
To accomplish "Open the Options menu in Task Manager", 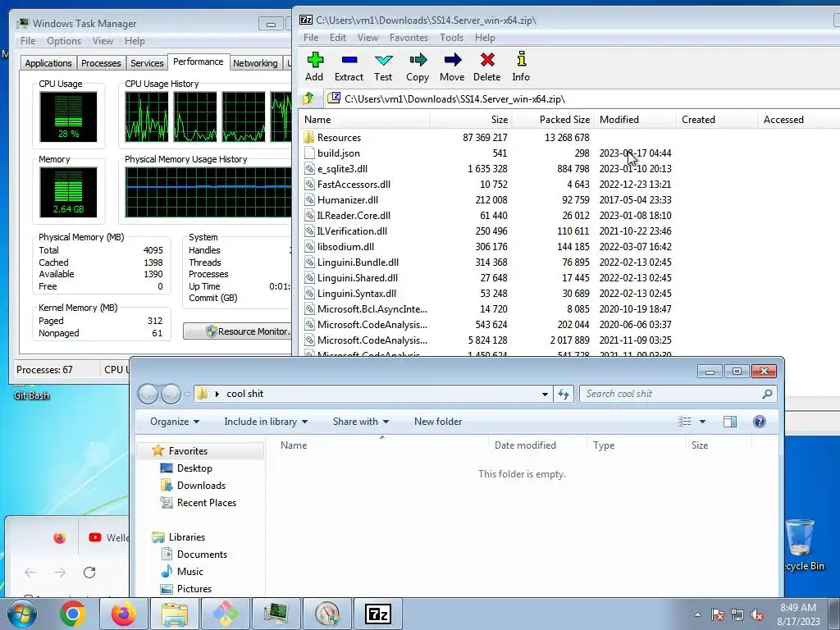I will point(64,41).
